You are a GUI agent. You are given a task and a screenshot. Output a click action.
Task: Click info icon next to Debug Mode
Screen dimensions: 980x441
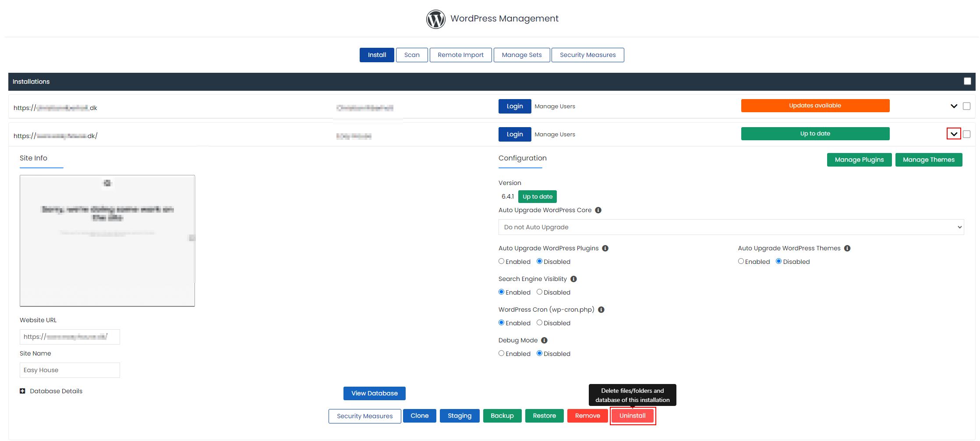(x=544, y=341)
